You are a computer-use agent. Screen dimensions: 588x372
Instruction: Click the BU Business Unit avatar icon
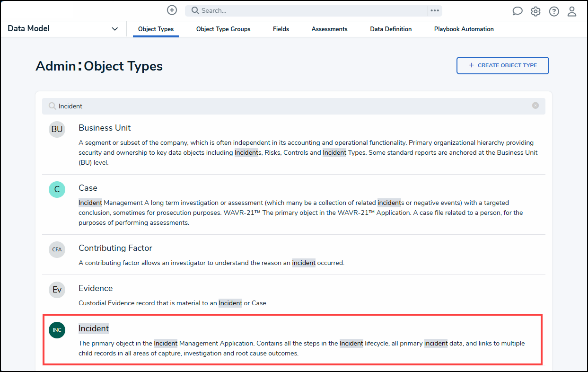57,129
